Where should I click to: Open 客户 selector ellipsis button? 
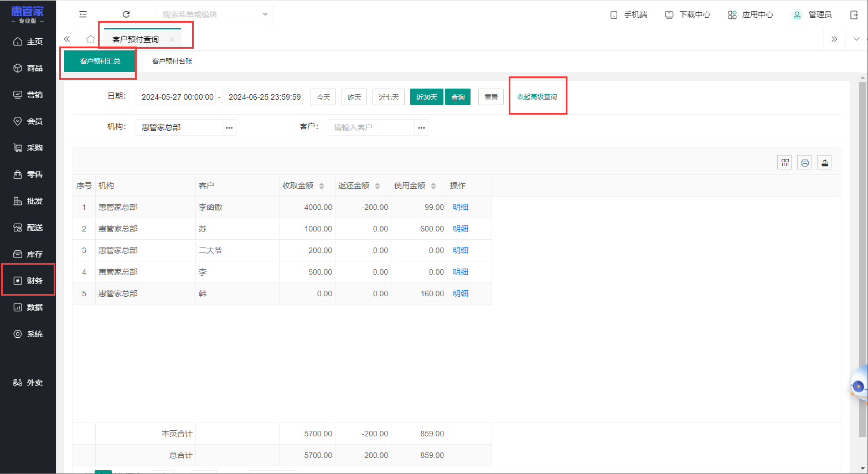coord(421,127)
